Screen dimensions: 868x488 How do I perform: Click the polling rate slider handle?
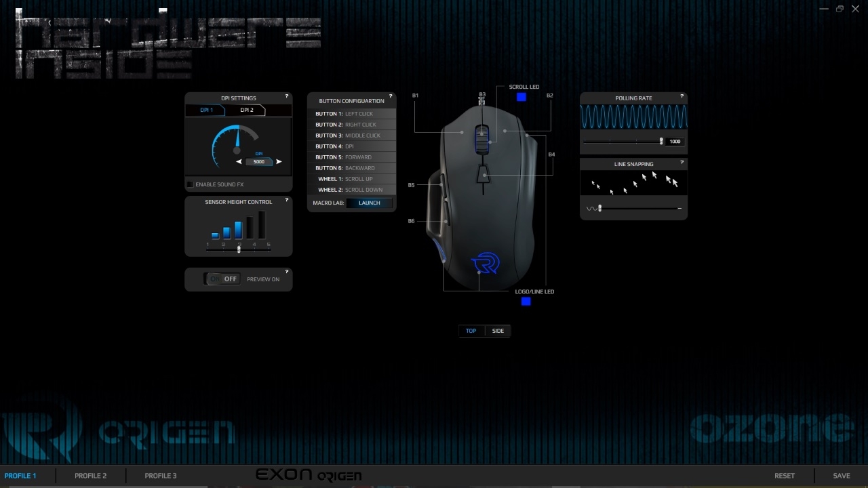(x=661, y=141)
